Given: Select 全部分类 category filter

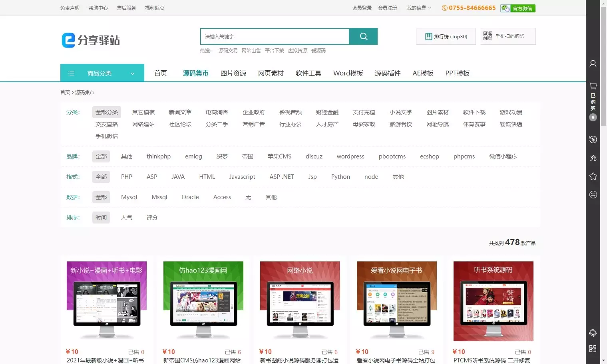Looking at the screenshot, I should pyautogui.click(x=107, y=112).
